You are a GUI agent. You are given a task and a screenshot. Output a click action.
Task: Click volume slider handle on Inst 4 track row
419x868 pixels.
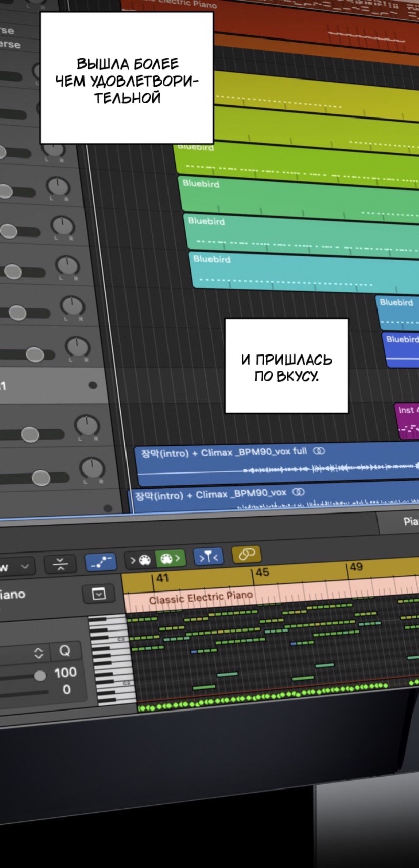point(30,434)
